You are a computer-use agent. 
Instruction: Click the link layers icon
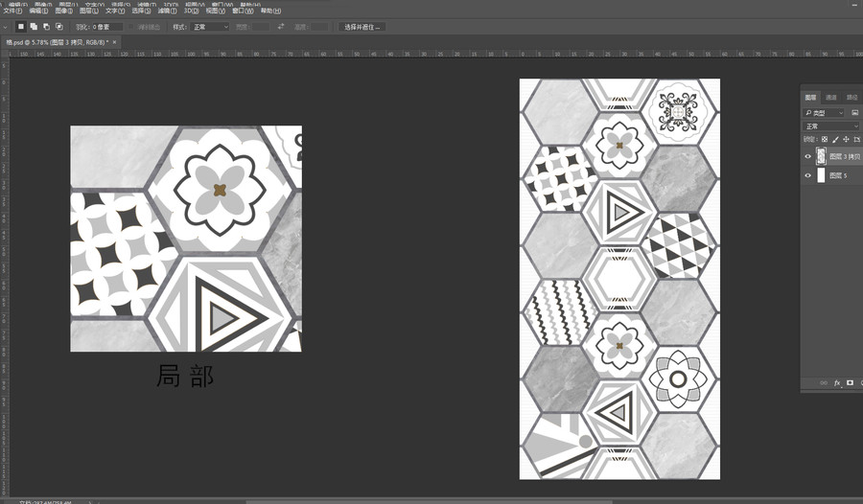tap(824, 383)
